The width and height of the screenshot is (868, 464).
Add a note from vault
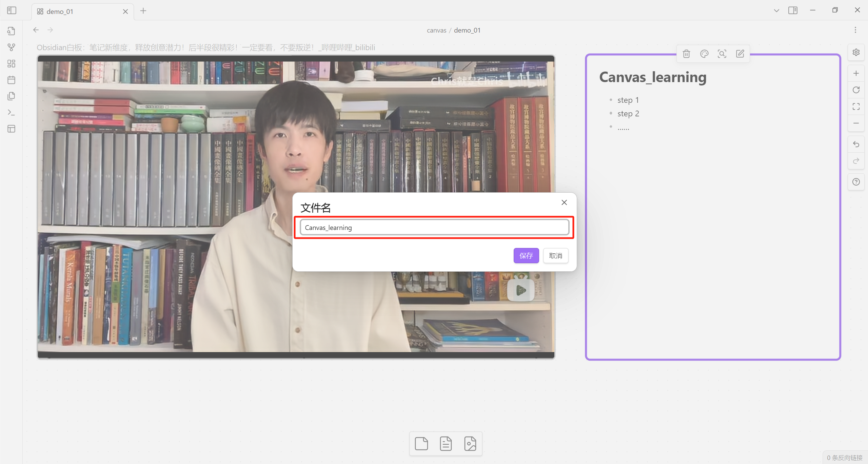pos(446,444)
